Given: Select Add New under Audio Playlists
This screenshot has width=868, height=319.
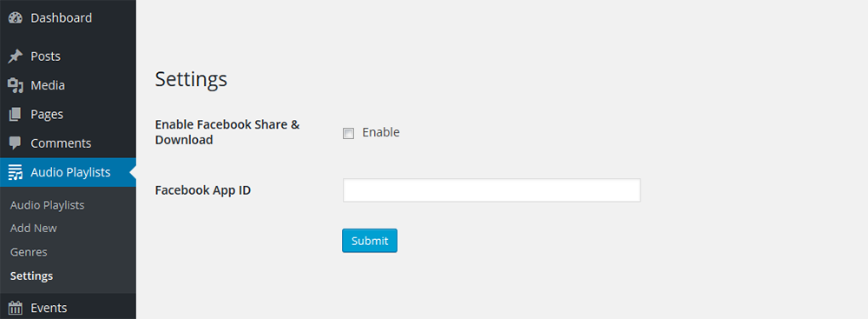Looking at the screenshot, I should [33, 229].
